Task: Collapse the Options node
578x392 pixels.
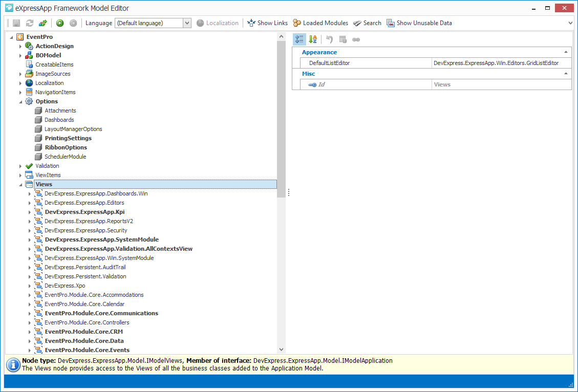Action: 20,101
